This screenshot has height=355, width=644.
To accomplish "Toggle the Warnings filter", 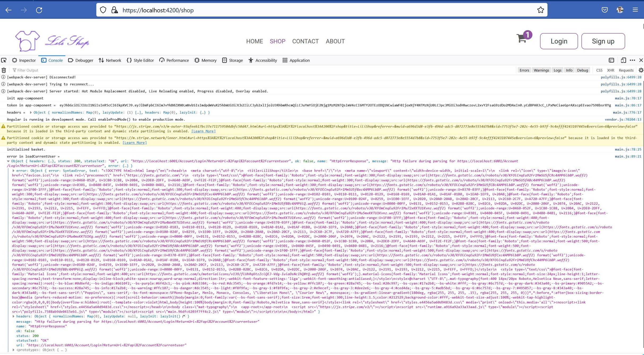I will 541,70.
